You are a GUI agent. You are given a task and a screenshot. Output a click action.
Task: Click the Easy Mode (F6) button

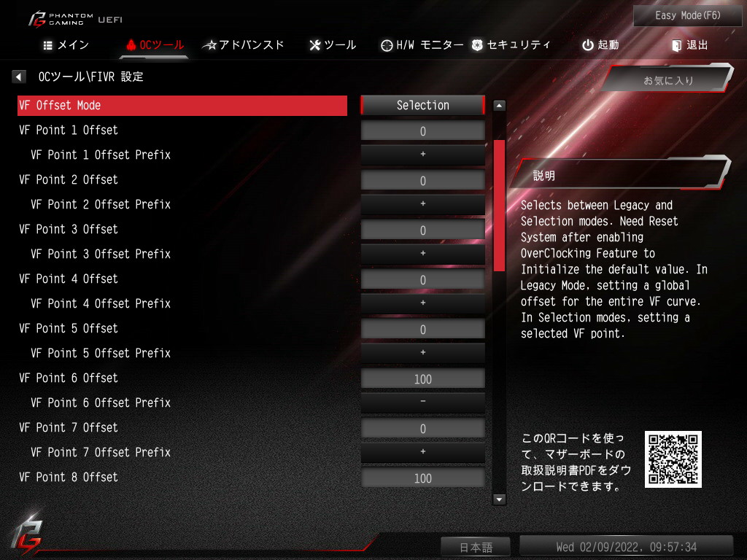pos(687,16)
